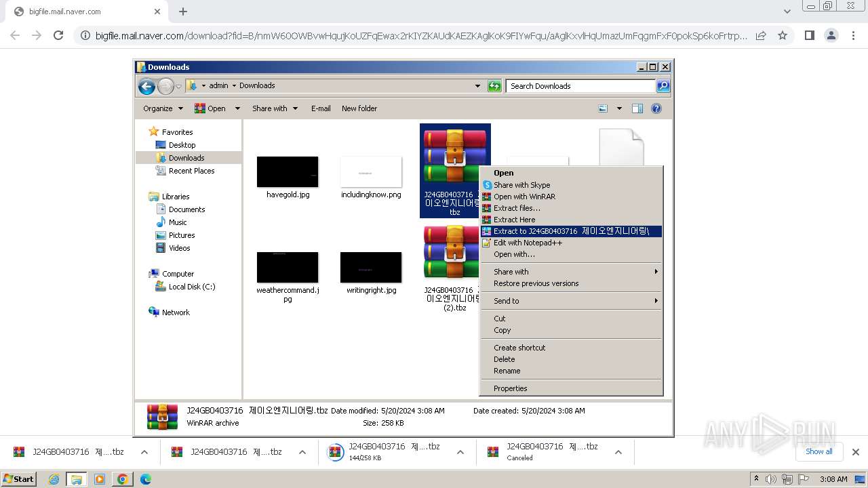This screenshot has height=488, width=868.
Task: Expand Send to submenu
Action: pyautogui.click(x=571, y=301)
